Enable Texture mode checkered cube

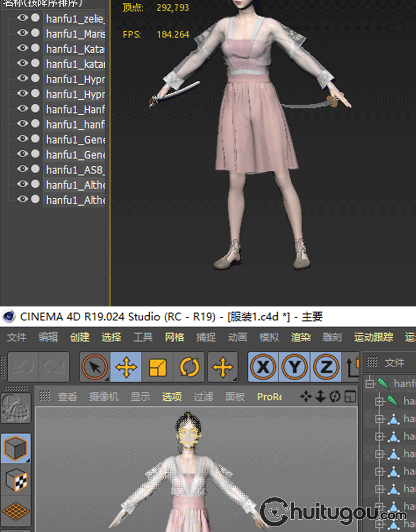(x=16, y=481)
